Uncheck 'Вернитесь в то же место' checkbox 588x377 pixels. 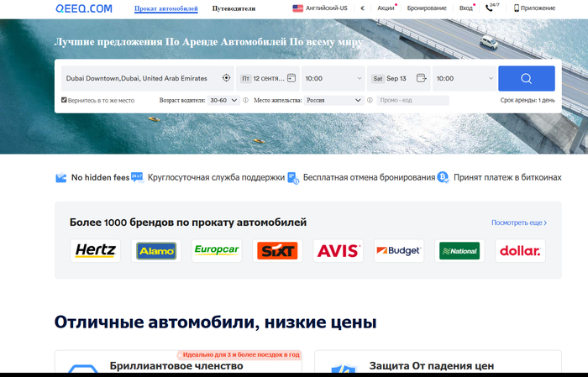click(65, 100)
